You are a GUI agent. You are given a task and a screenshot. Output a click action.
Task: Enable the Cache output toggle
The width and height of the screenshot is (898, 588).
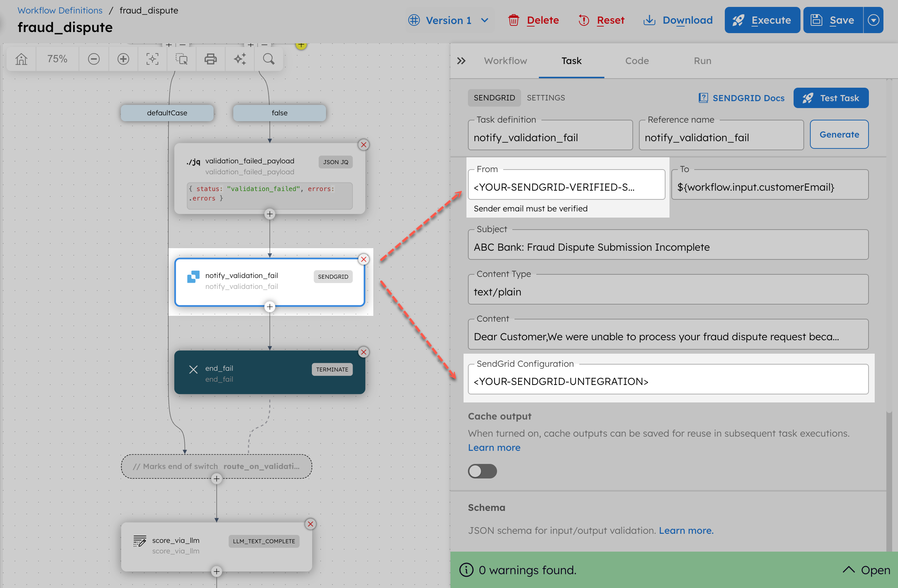(482, 471)
